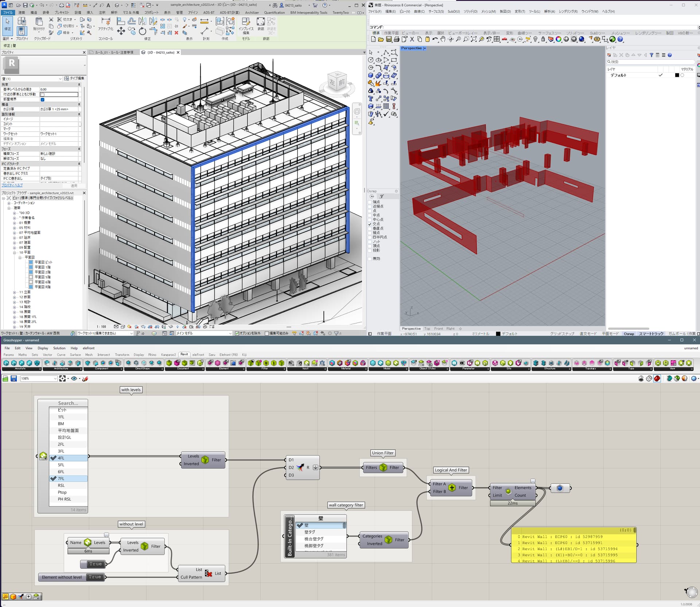The image size is (700, 607).
Task: Open Grasshopper Solution menu
Action: [x=59, y=348]
